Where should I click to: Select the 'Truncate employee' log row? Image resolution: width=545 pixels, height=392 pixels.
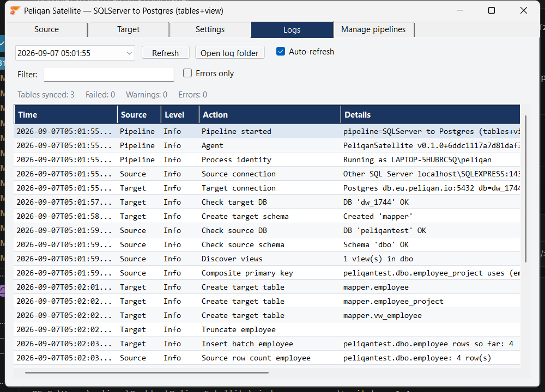coord(267,329)
